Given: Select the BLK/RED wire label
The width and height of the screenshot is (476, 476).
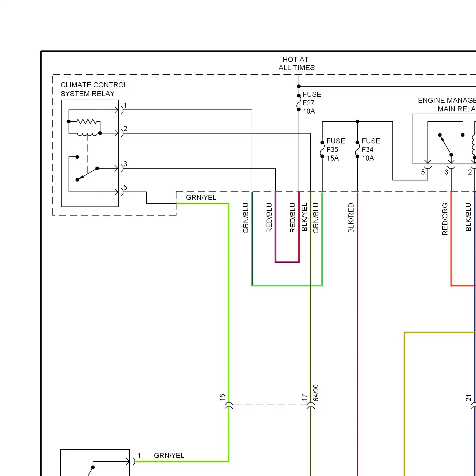Looking at the screenshot, I should tap(351, 218).
